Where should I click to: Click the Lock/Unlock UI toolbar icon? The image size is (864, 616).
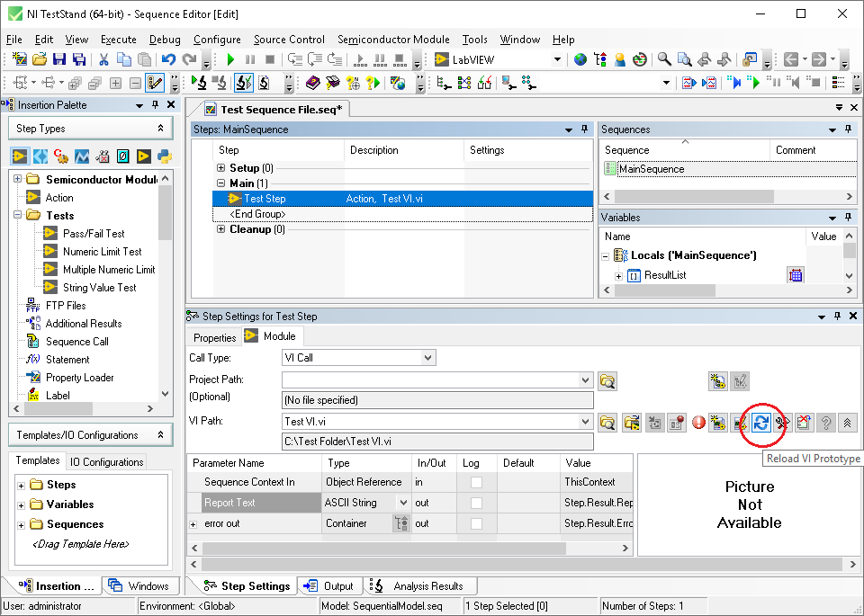coord(750,59)
